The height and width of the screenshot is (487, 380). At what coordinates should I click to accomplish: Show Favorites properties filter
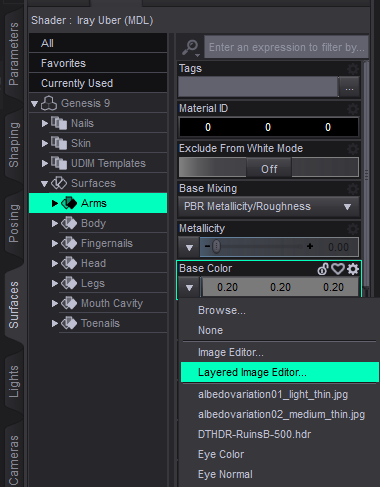98,63
